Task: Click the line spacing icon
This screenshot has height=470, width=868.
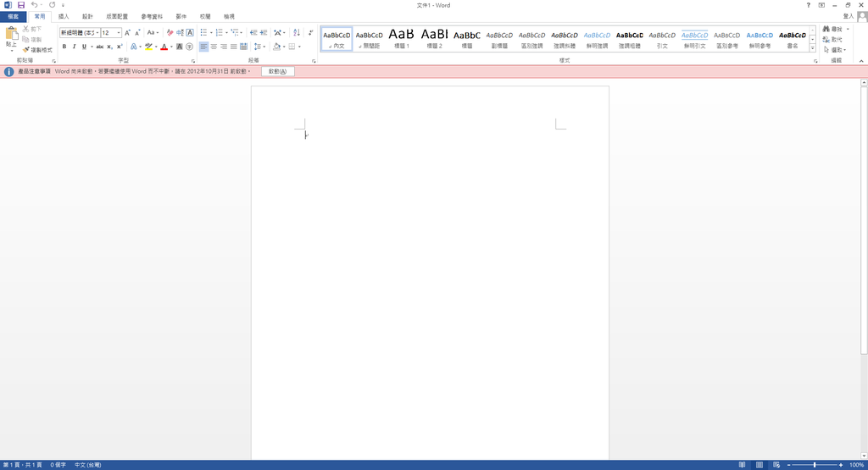Action: [x=258, y=47]
